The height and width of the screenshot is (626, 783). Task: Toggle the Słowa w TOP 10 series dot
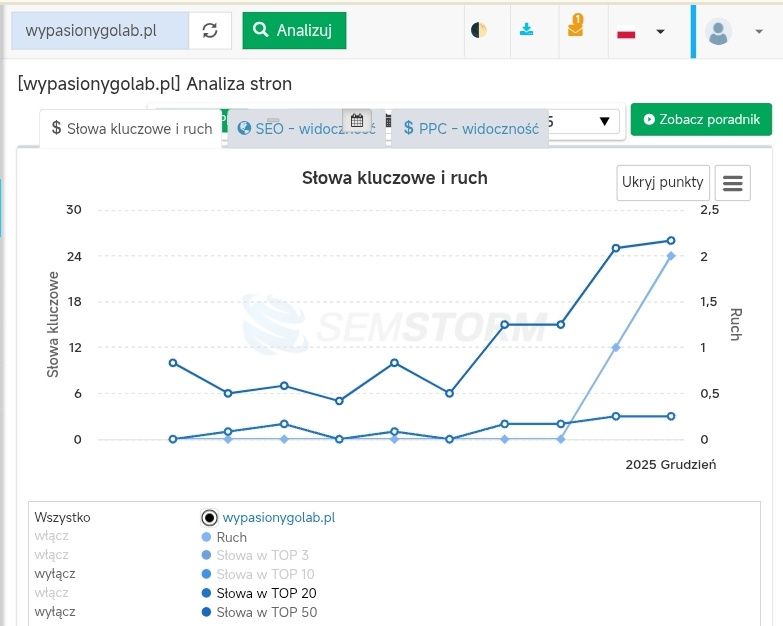pyautogui.click(x=206, y=574)
